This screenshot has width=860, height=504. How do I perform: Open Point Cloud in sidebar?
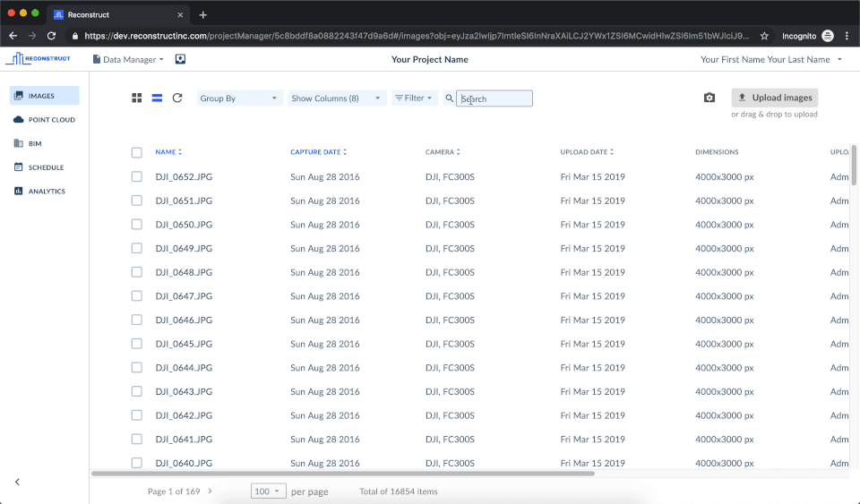(x=51, y=120)
